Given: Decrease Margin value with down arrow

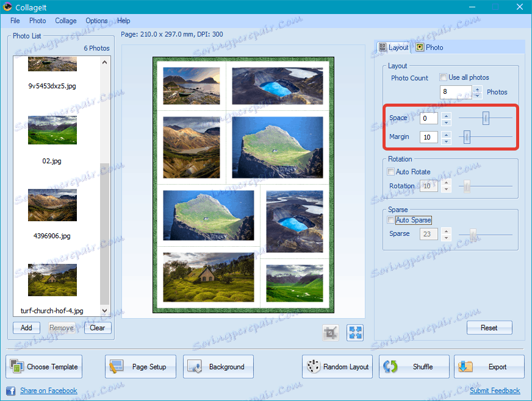Looking at the screenshot, I should tap(446, 140).
